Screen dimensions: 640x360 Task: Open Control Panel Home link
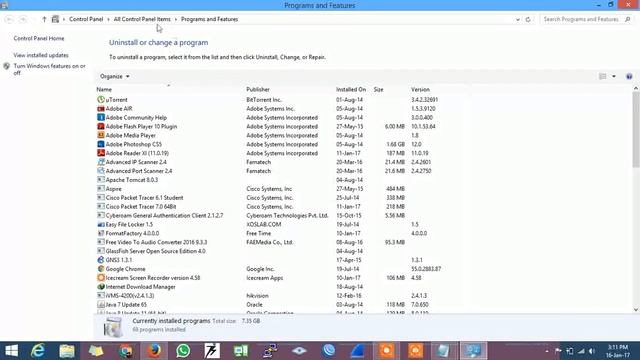pos(39,38)
